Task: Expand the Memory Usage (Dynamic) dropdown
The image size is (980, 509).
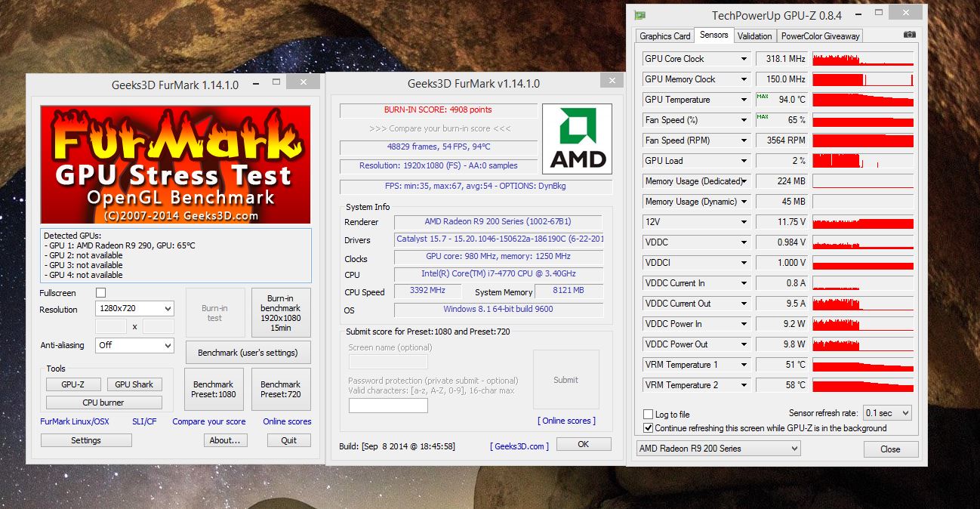Action: click(x=744, y=202)
